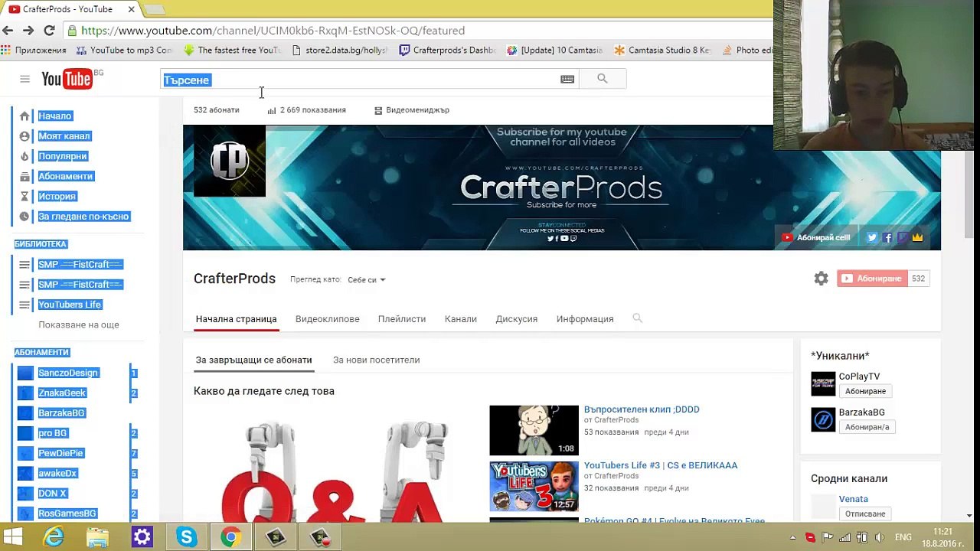This screenshot has height=551, width=980.
Task: Open the Дискусия tab
Action: 517,319
